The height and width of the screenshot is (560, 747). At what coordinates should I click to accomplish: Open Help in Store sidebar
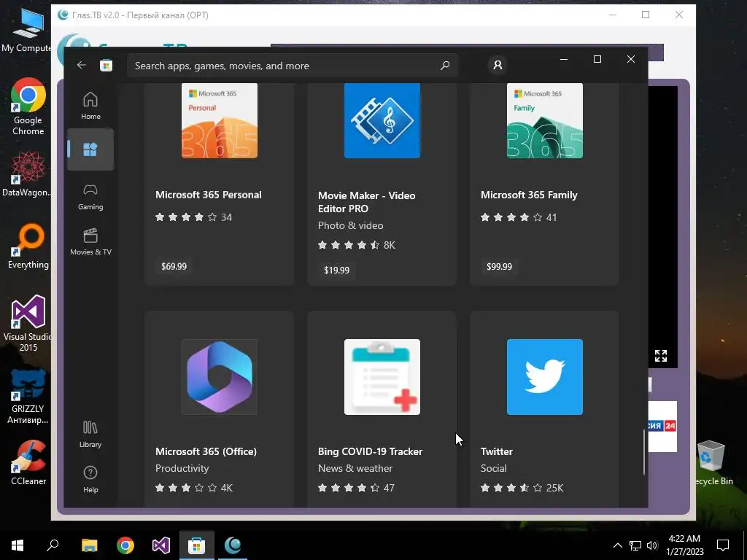90,480
